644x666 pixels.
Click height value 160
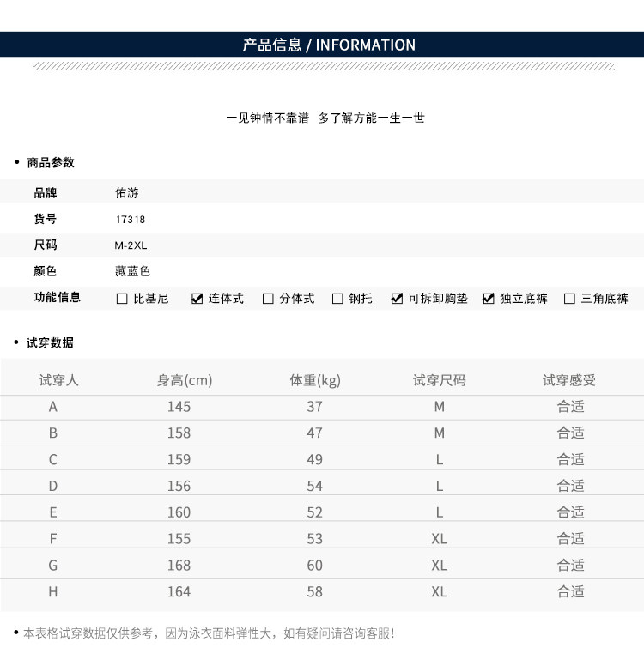point(179,512)
